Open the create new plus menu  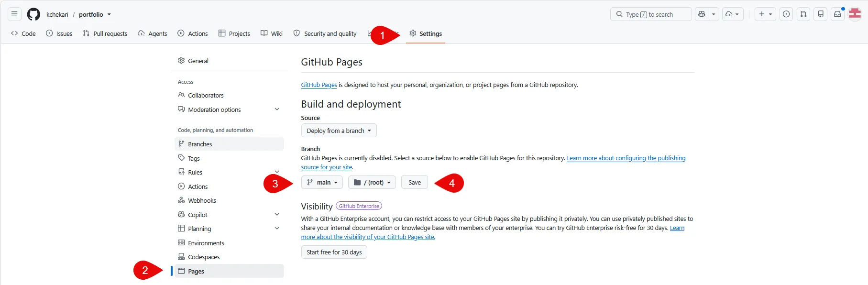pos(765,14)
